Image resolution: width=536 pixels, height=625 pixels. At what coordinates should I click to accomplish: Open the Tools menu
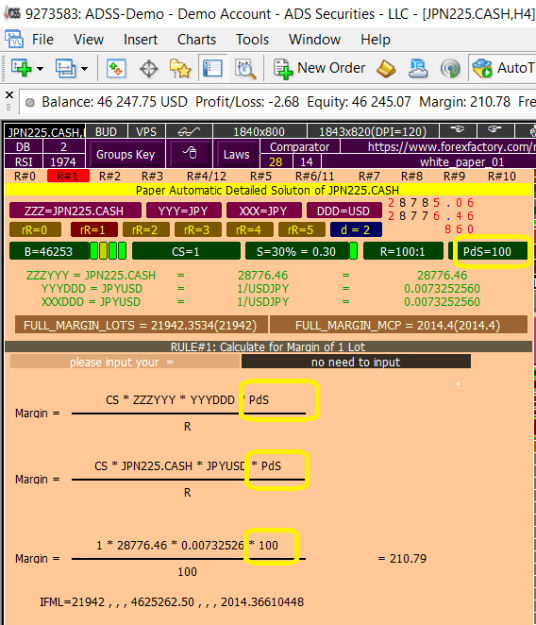(252, 39)
